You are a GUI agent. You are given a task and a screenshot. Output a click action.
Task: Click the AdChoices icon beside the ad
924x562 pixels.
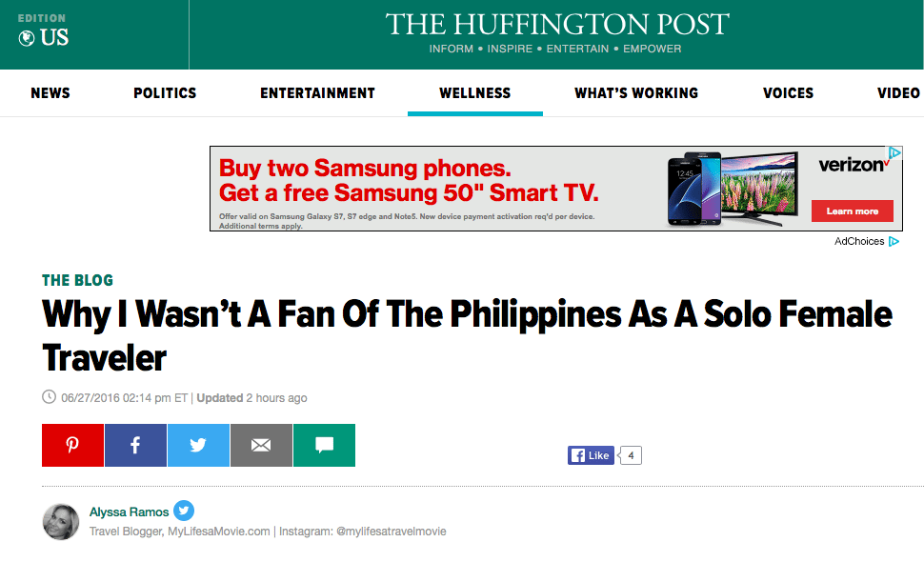tap(894, 241)
